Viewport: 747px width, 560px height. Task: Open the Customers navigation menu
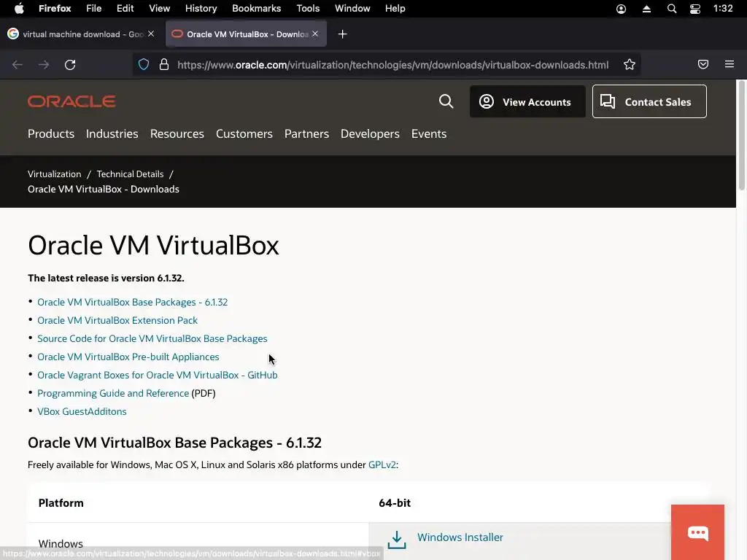(244, 134)
